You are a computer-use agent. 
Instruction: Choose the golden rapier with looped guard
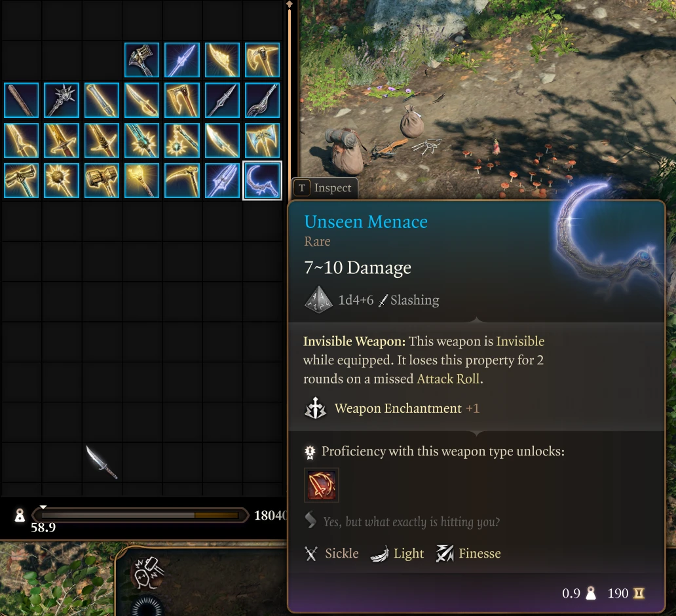pyautogui.click(x=21, y=140)
